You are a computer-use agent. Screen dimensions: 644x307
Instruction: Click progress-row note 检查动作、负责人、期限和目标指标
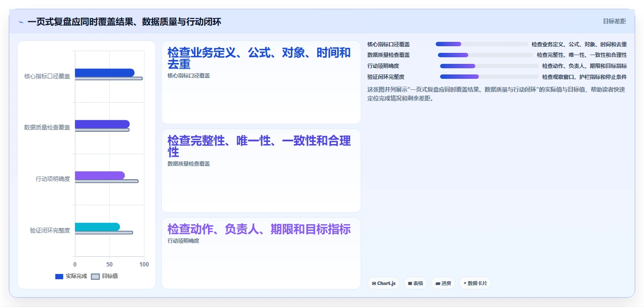pyautogui.click(x=585, y=66)
